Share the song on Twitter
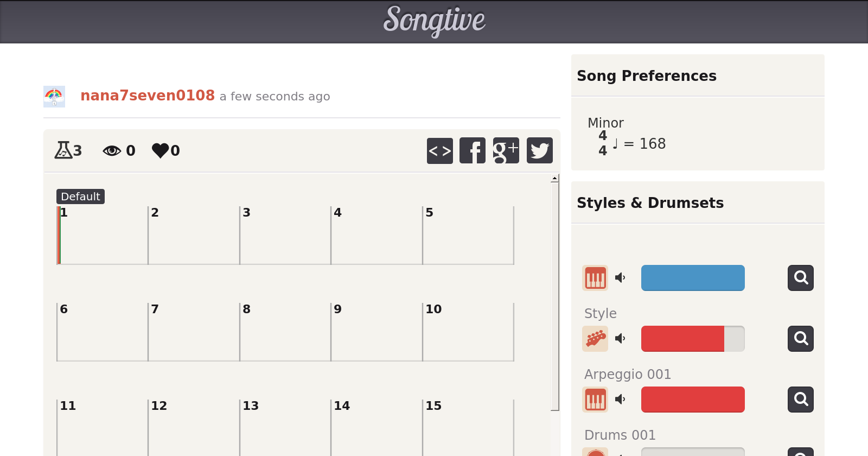 pos(539,151)
